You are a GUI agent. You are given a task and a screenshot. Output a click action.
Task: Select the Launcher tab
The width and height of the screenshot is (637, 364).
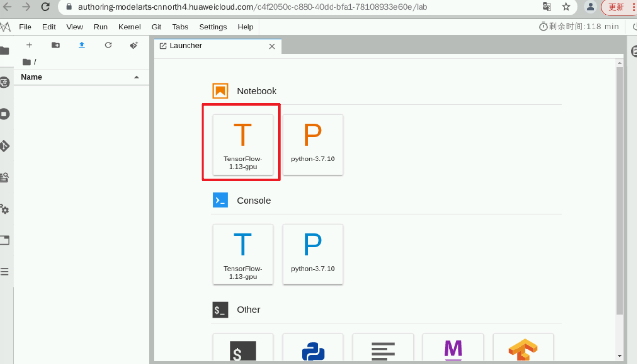pos(217,46)
